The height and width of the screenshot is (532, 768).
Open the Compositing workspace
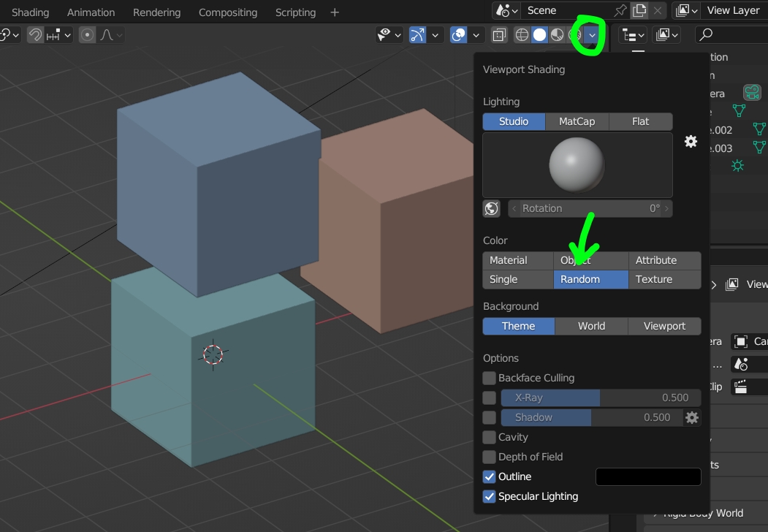pyautogui.click(x=227, y=12)
